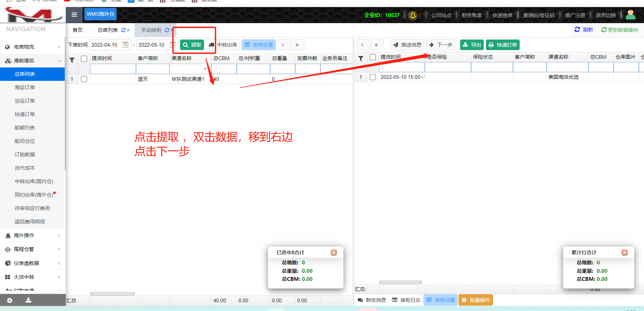Move selected row right with single arrow
This screenshot has width=644, height=311.
283,45
